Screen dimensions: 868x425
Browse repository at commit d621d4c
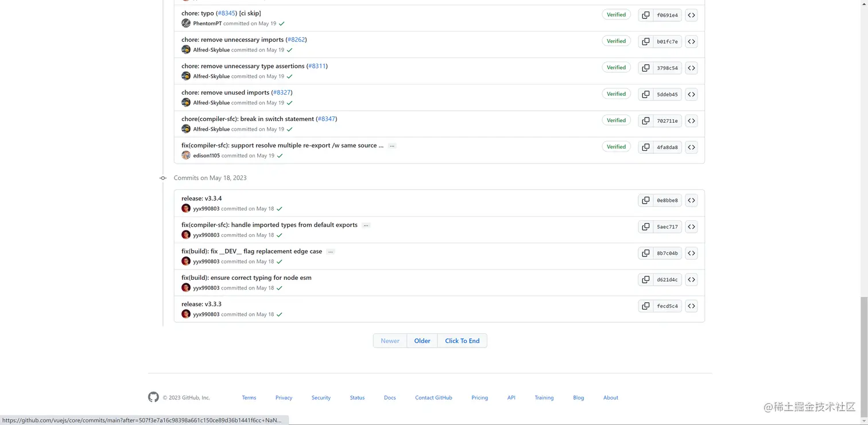[x=691, y=280]
